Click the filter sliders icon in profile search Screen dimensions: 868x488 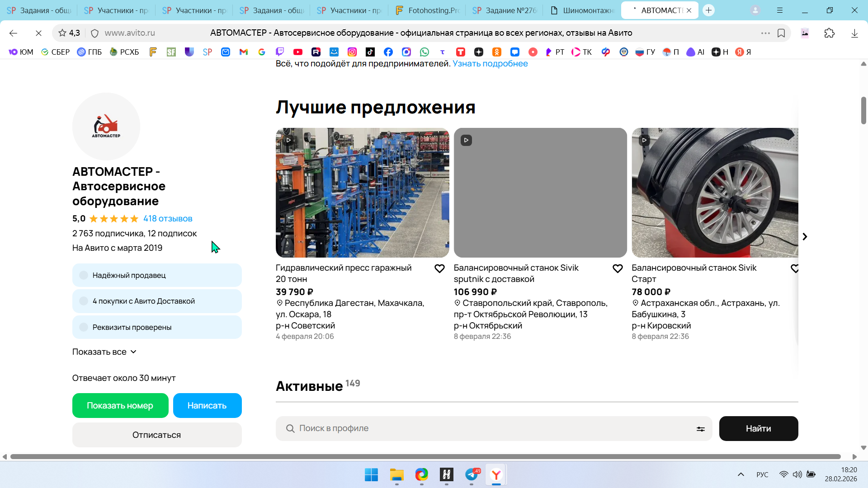(x=700, y=429)
